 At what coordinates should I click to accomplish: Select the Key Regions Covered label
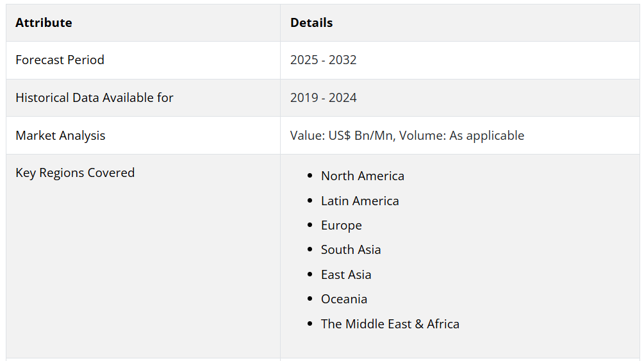click(x=75, y=173)
